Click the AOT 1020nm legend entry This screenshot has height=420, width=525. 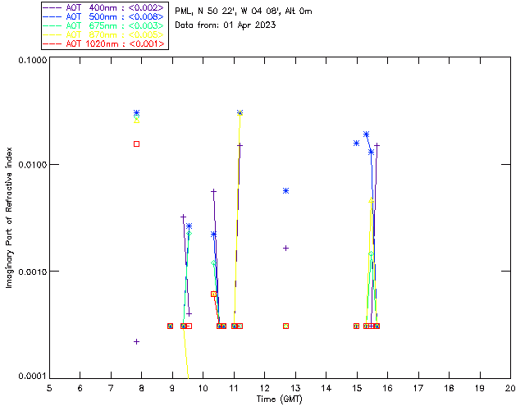pos(104,43)
